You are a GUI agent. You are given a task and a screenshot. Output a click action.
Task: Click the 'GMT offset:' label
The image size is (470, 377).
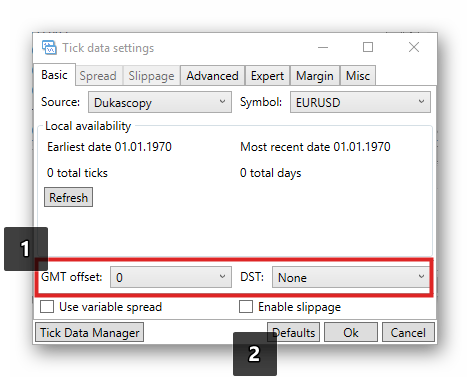coord(72,277)
